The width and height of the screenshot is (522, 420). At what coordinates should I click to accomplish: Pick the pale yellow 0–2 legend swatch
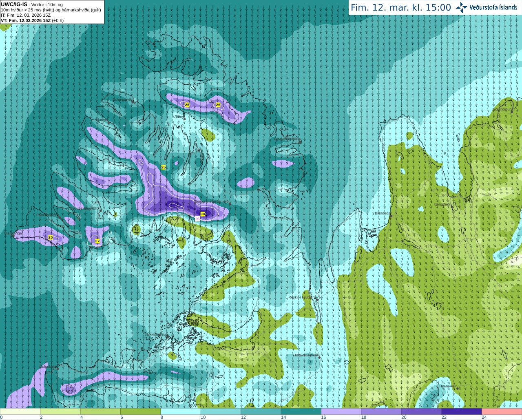(20, 411)
